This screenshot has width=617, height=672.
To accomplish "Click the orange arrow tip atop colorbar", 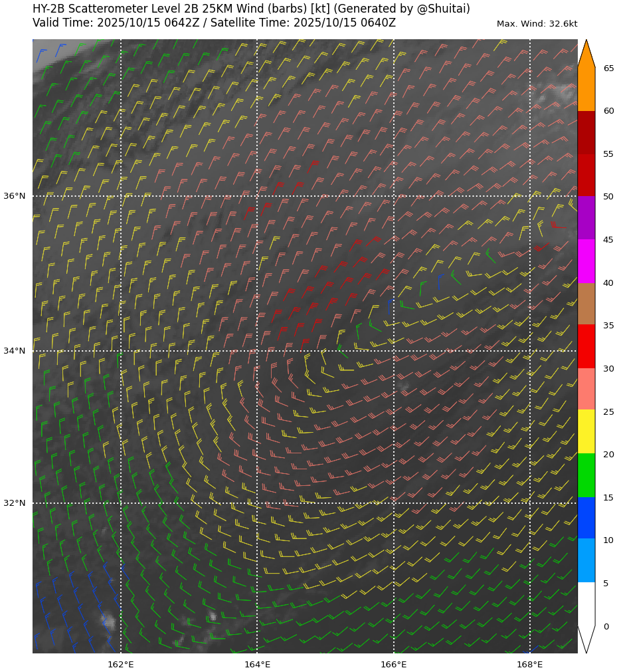I will click(x=586, y=55).
